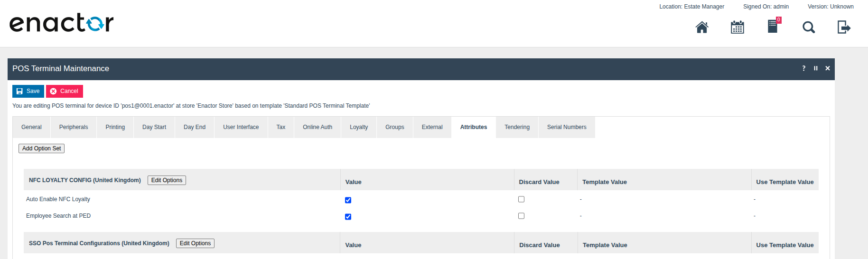Tick Discard Value for Auto Enable NFC Loyalty
This screenshot has width=868, height=259.
[521, 199]
